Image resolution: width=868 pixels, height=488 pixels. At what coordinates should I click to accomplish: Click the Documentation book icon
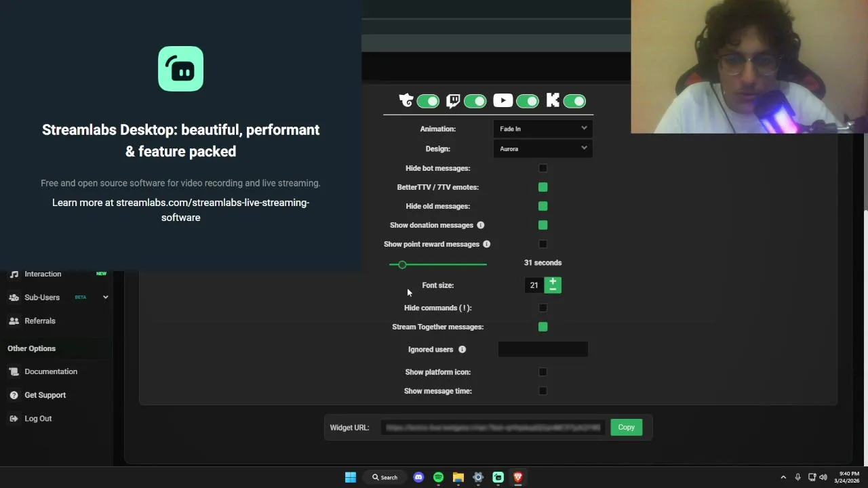tap(14, 371)
